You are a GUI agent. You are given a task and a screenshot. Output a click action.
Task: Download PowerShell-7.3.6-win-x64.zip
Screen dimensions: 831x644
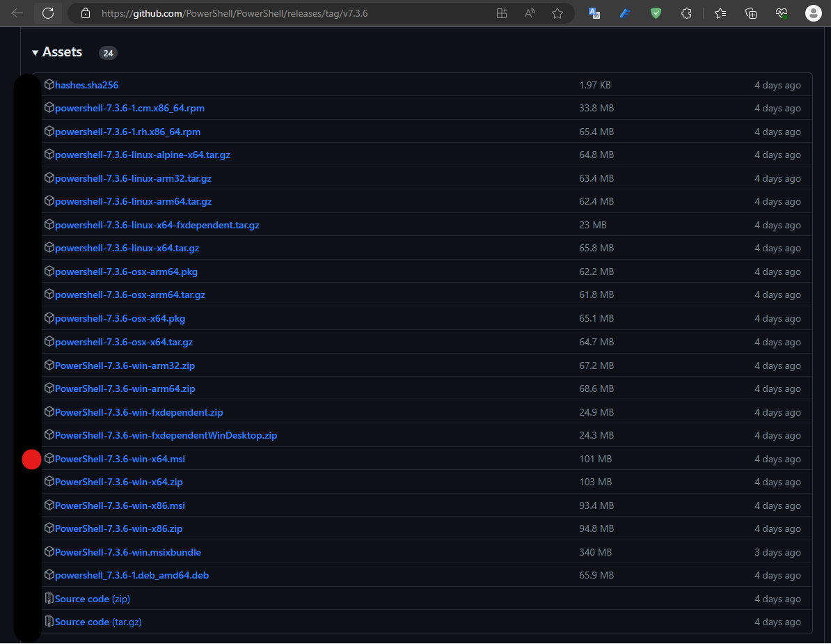pyautogui.click(x=119, y=482)
